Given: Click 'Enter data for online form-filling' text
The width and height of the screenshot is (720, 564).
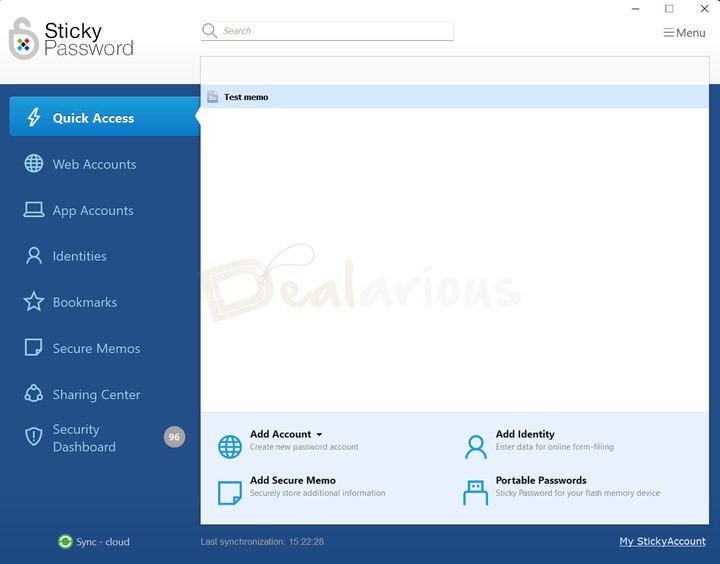Looking at the screenshot, I should (554, 447).
